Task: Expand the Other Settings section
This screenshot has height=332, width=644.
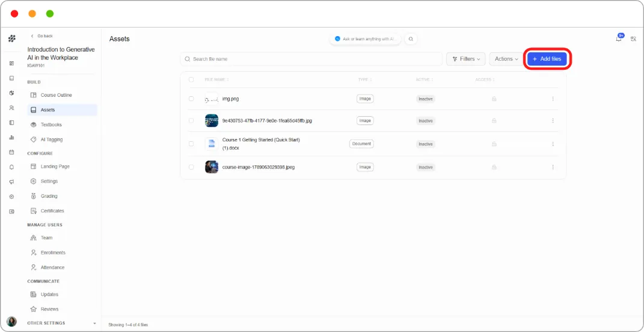Action: pos(62,324)
